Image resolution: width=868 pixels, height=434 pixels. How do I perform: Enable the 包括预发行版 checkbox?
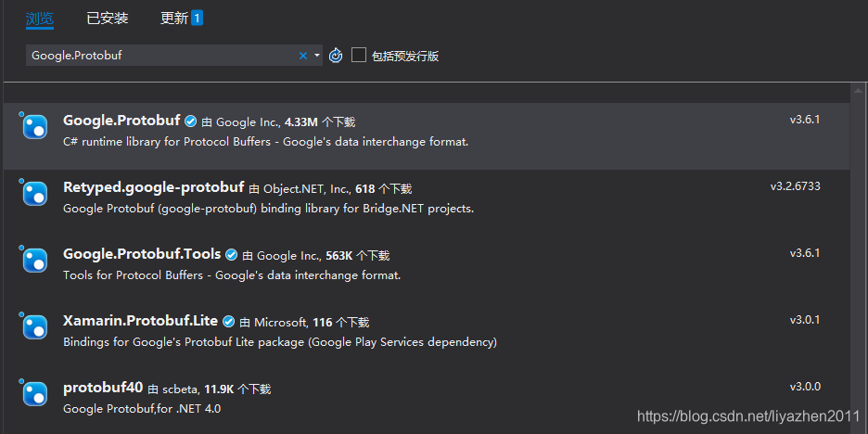point(359,55)
